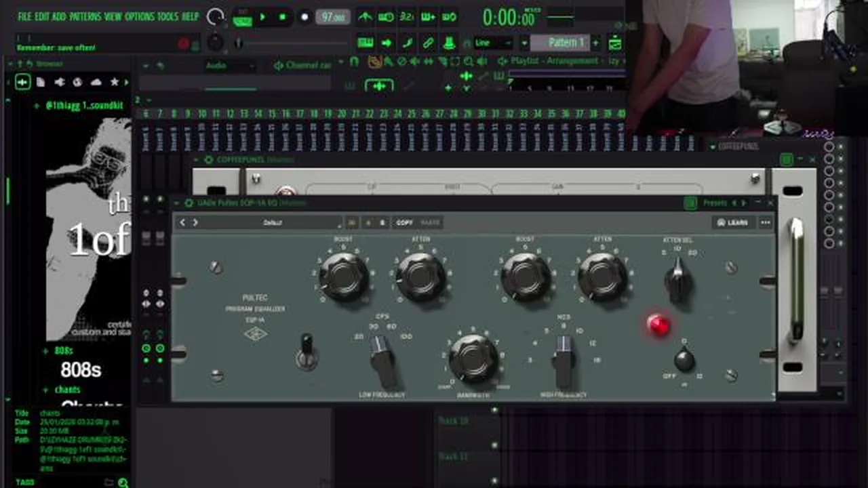Select the playlist zoom tool
The image size is (868, 488).
(x=467, y=62)
